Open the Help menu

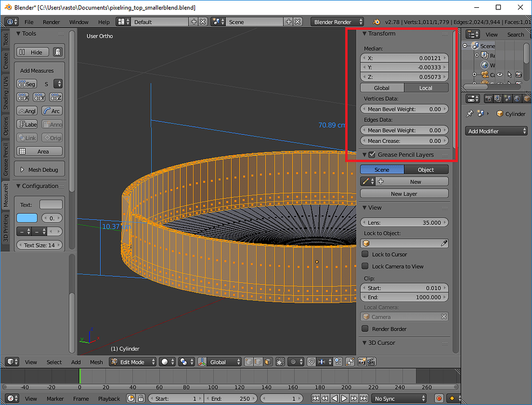[x=104, y=22]
